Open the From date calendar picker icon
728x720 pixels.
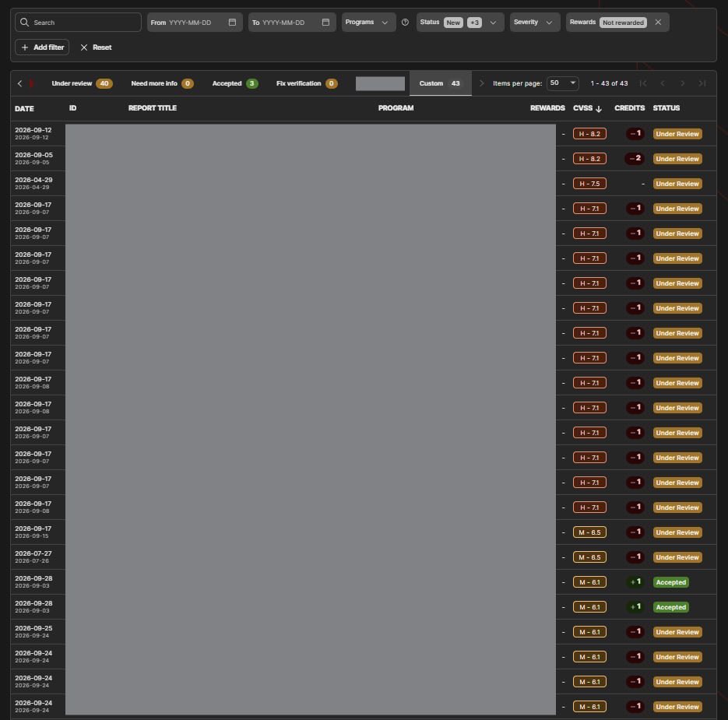coord(232,23)
